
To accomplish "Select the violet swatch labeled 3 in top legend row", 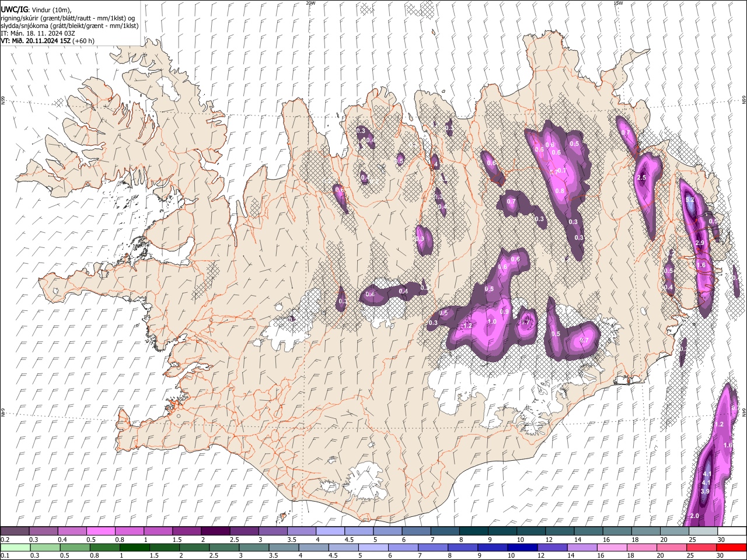I will coord(273,531).
